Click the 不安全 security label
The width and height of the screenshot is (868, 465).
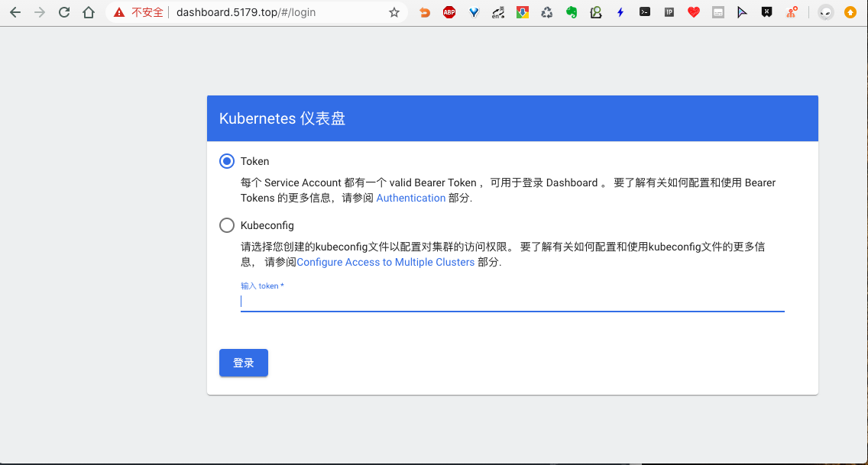tap(147, 12)
